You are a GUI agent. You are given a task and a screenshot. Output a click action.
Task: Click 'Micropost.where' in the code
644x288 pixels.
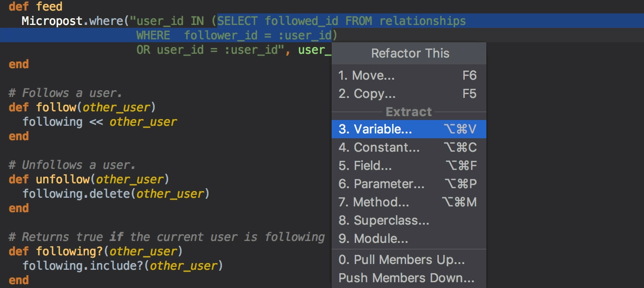(x=73, y=21)
